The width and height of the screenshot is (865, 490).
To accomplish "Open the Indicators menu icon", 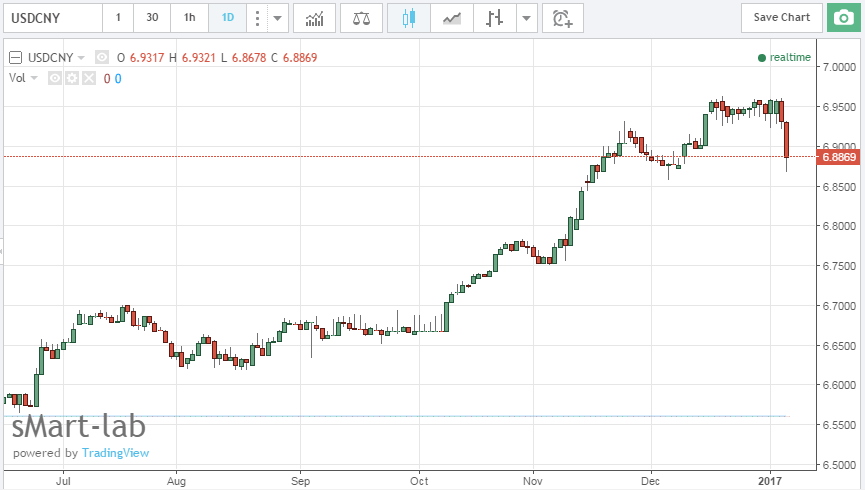I will [314, 17].
